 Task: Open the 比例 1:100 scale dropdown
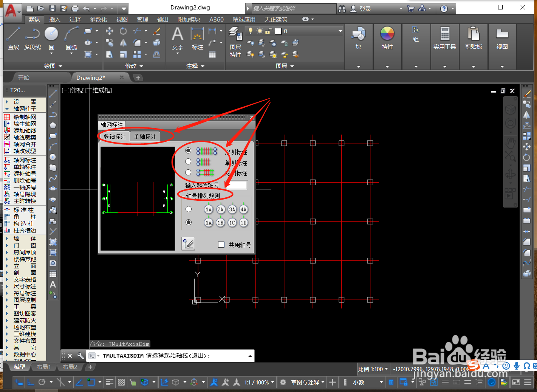click(x=373, y=369)
